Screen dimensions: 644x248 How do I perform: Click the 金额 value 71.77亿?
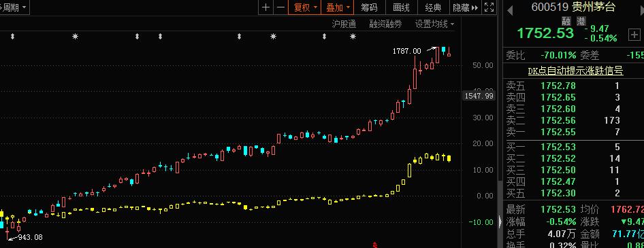pos(628,234)
